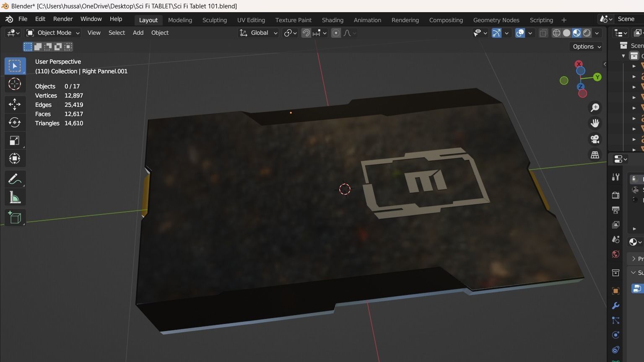Open the File menu
This screenshot has width=644, height=362.
tap(23, 19)
